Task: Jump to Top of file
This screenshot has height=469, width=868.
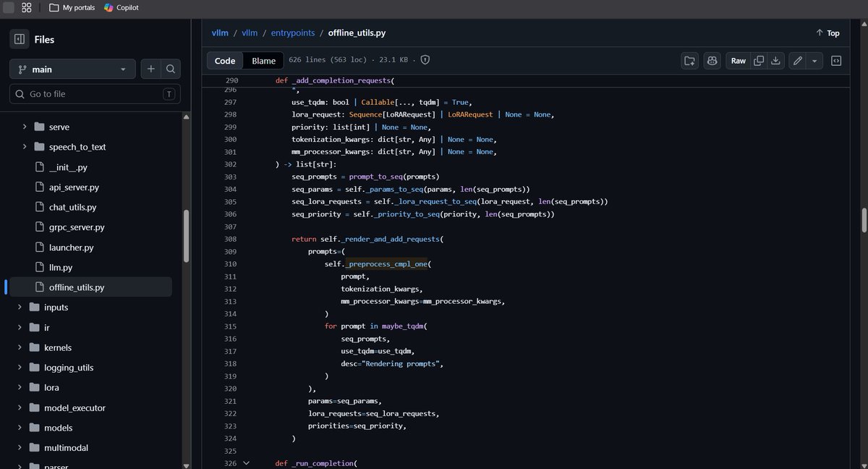Action: click(x=827, y=33)
